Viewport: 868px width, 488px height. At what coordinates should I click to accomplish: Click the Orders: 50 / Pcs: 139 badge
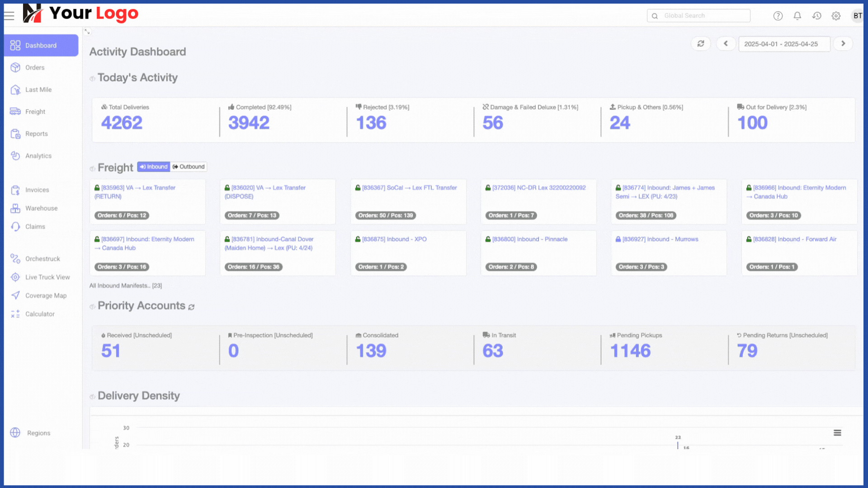(x=386, y=216)
